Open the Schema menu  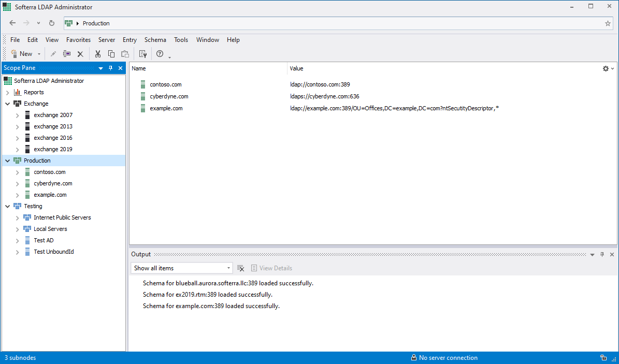point(155,40)
